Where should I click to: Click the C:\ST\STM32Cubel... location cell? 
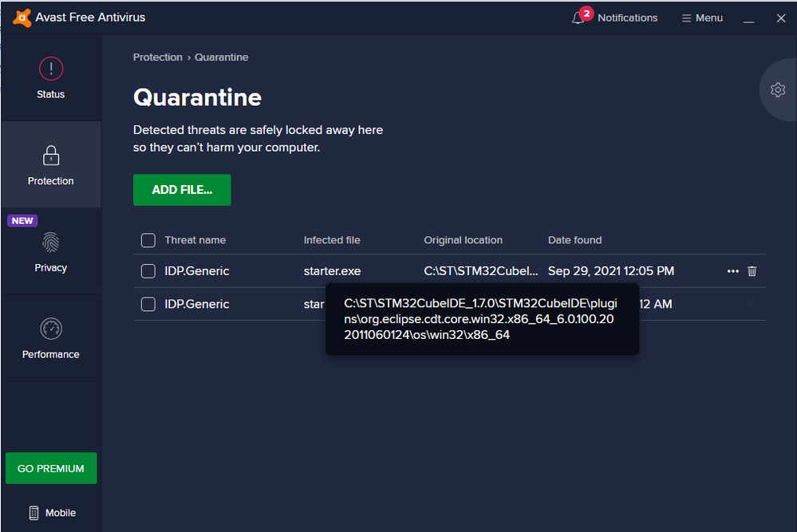coord(481,271)
